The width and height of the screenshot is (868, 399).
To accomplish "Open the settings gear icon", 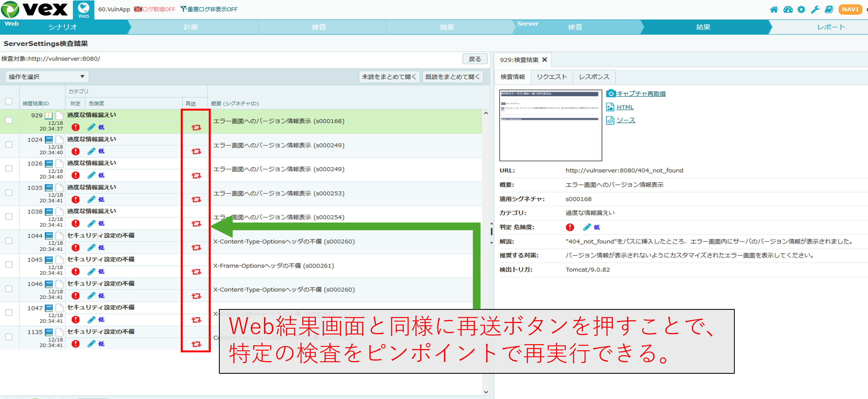I will tap(802, 9).
